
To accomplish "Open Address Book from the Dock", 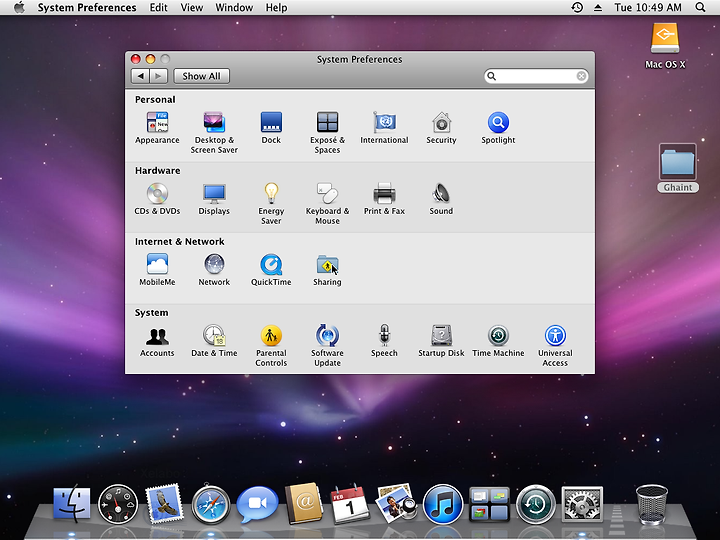I will click(304, 503).
